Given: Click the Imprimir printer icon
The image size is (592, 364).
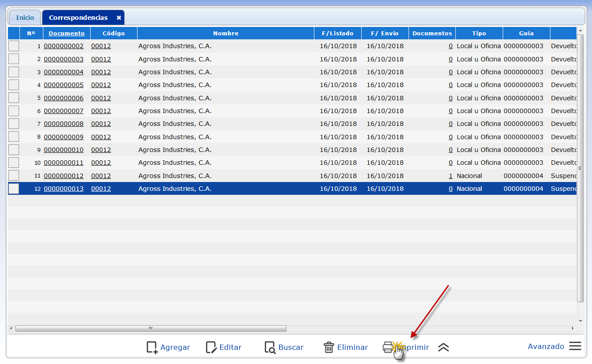Looking at the screenshot, I should pyautogui.click(x=388, y=347).
